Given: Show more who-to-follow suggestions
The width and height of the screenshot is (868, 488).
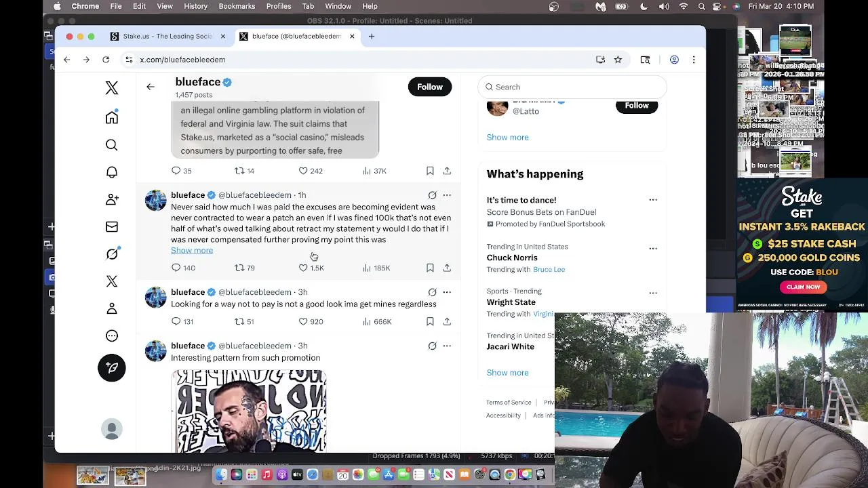Looking at the screenshot, I should click(507, 137).
